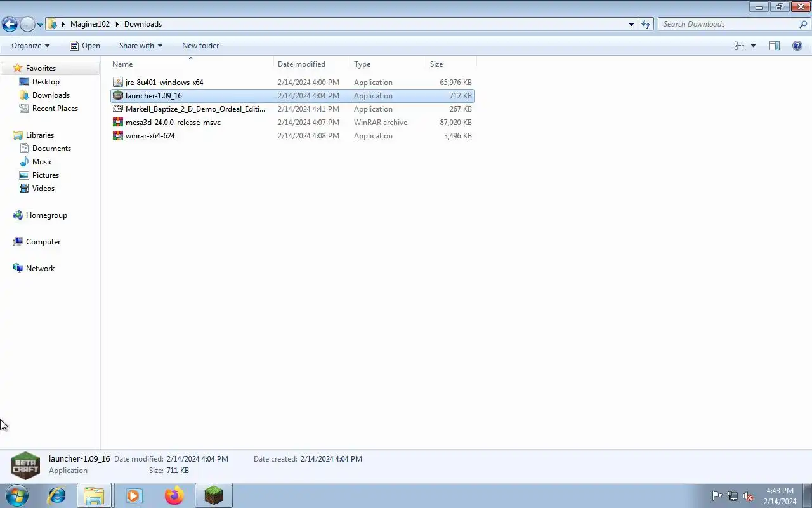812x508 pixels.
Task: Click the Open toolbar button
Action: click(x=85, y=46)
